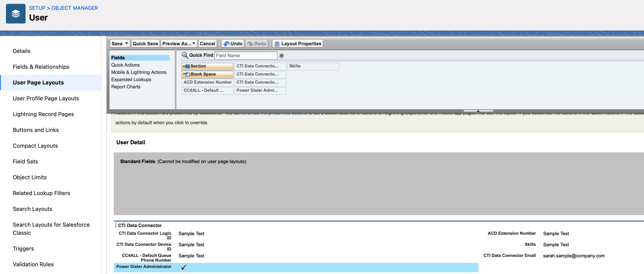This screenshot has width=644, height=274.
Task: Click CTI Data Connector Email layout field
Action: tap(510, 255)
